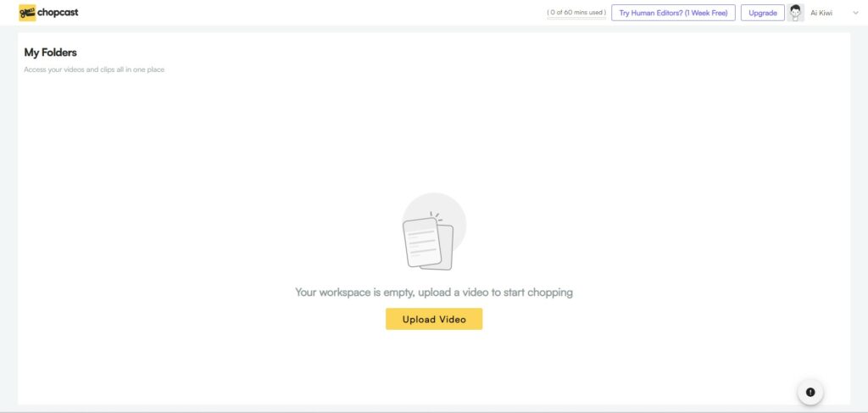Click the chopcast wordmark text

coord(58,12)
